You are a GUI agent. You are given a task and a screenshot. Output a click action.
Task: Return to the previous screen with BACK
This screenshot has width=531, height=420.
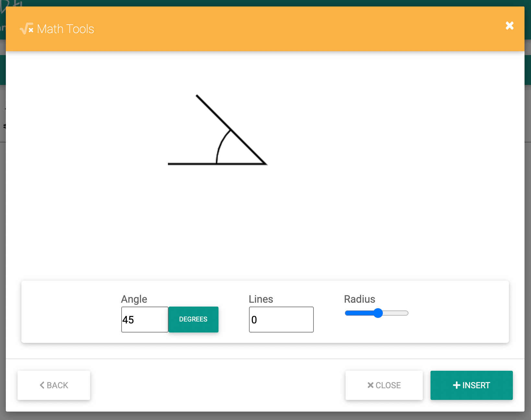click(54, 385)
